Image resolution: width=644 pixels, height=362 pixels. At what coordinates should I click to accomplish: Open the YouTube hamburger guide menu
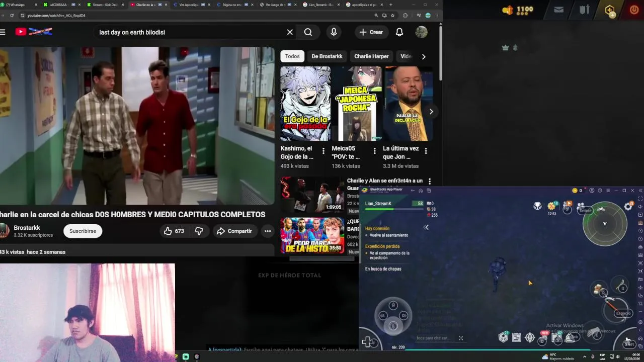coord(3,32)
